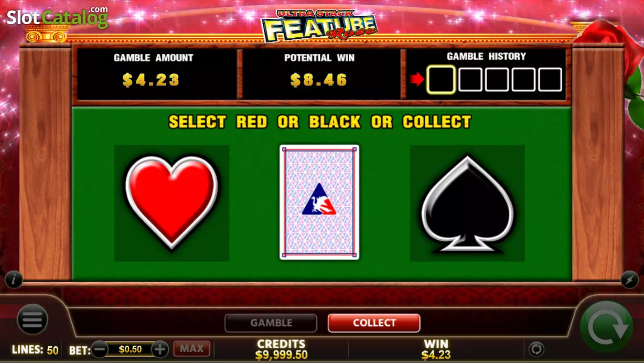Click the SlotCatalog.com logo
The width and height of the screenshot is (644, 363).
coord(57,18)
